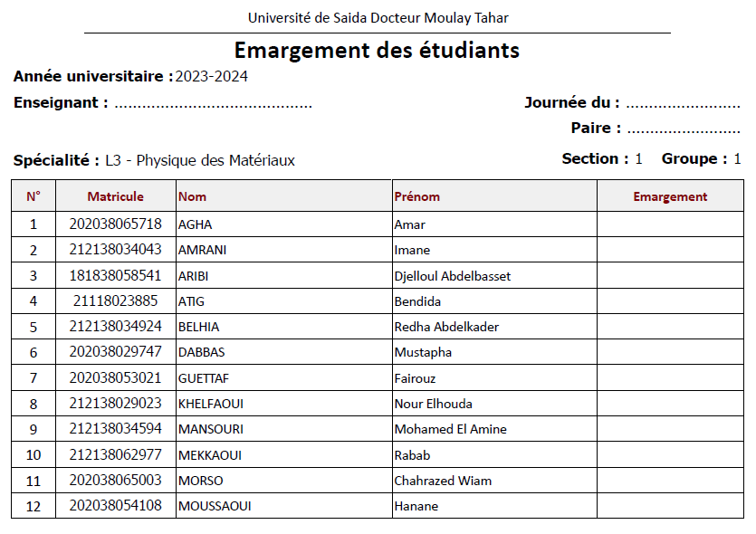The image size is (756, 534).
Task: Click the signature cell for MOUSSAOUI Hanane
Action: click(670, 506)
